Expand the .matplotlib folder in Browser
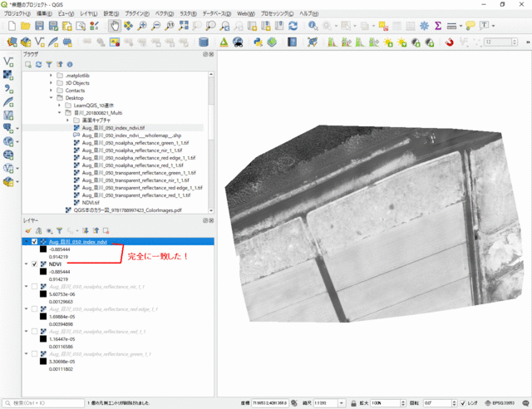Image resolution: width=532 pixels, height=409 pixels. click(x=51, y=76)
